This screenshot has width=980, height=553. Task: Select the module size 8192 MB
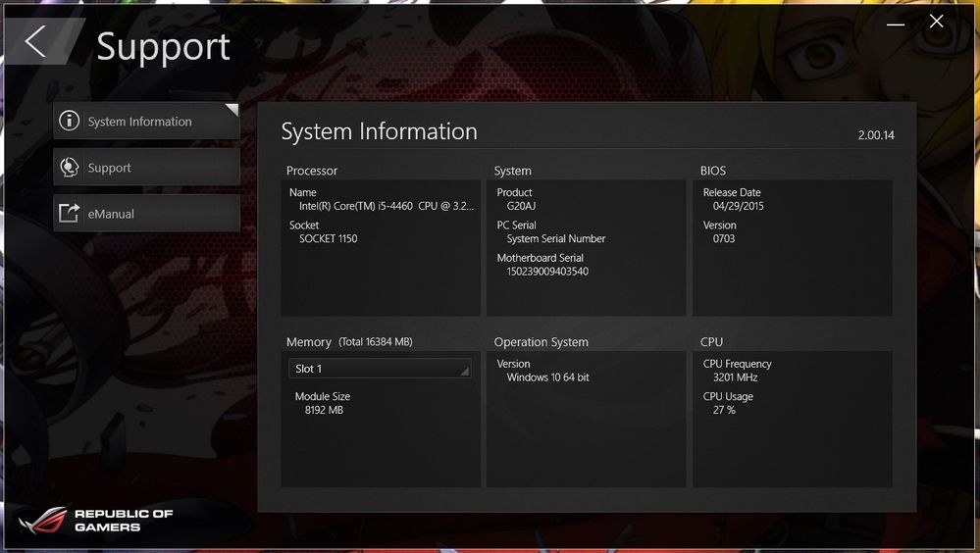point(324,410)
